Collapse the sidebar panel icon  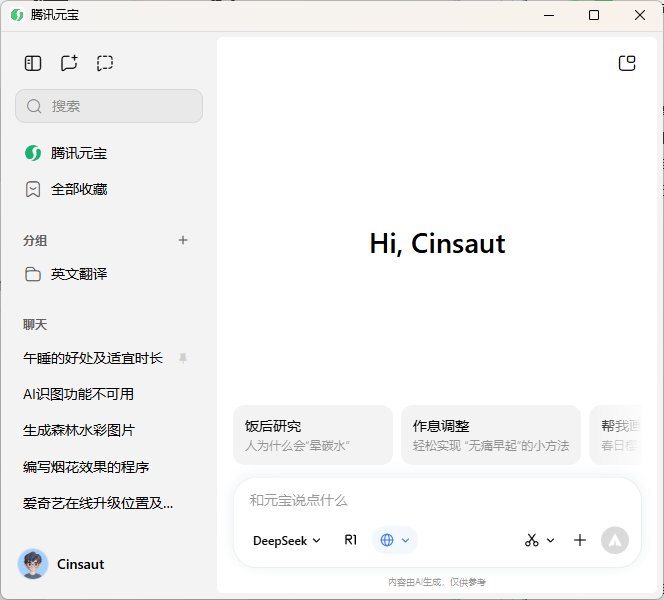[33, 63]
